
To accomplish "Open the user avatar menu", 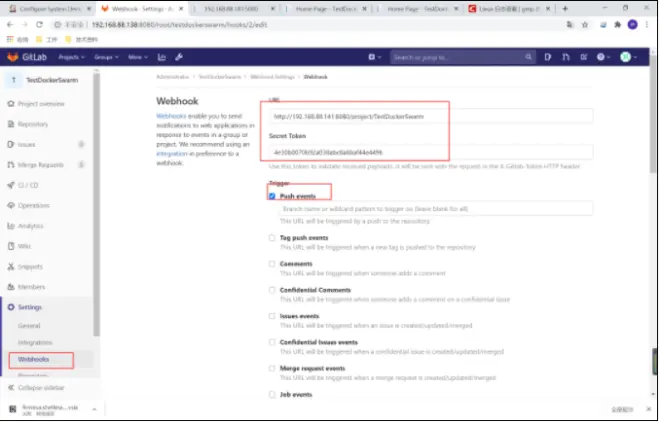I will (628, 57).
